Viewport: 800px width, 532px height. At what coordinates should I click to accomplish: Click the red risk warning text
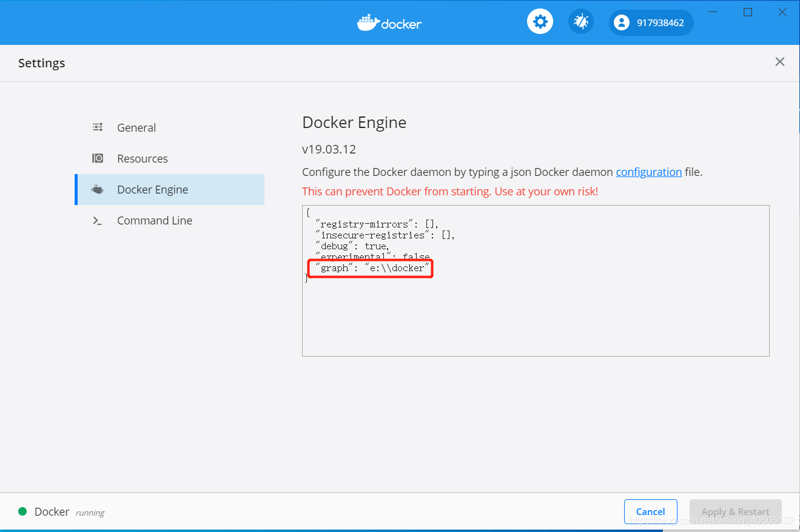(450, 191)
